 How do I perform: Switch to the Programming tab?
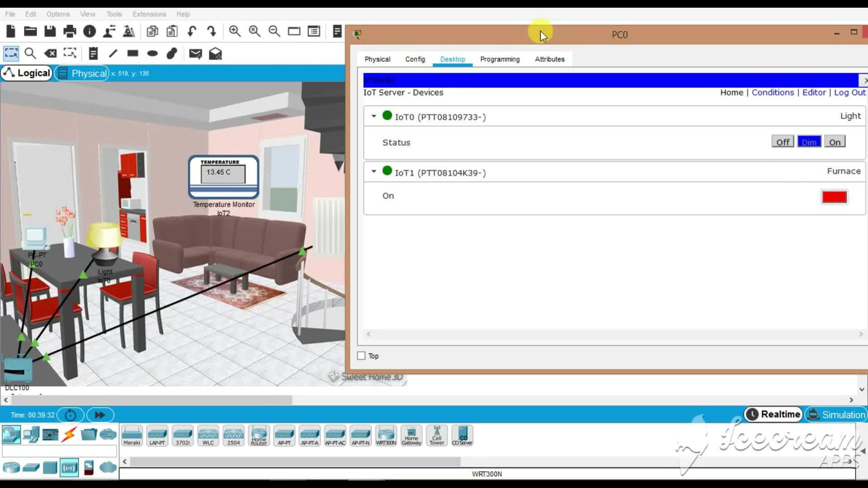click(x=500, y=59)
